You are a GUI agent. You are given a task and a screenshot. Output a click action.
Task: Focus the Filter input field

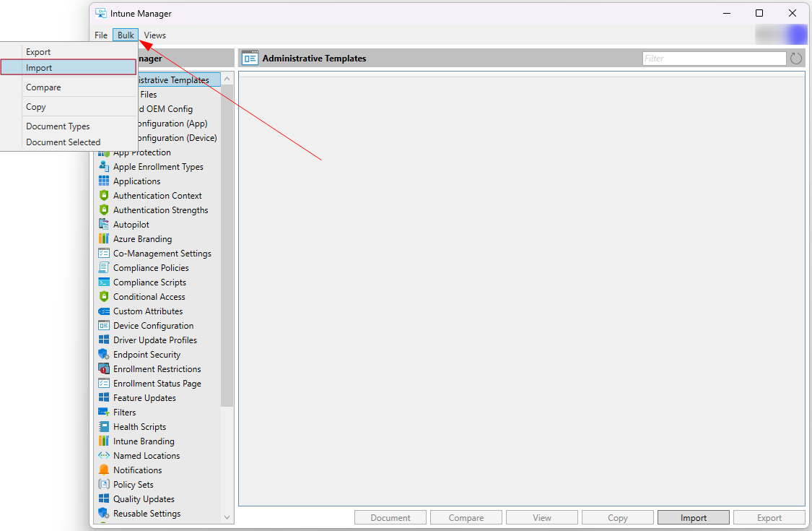pos(714,59)
